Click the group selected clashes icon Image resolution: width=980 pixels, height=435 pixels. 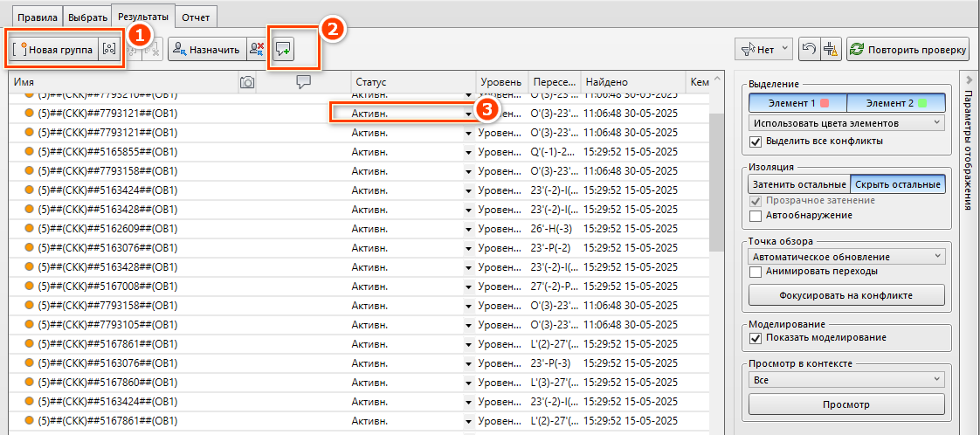pos(107,50)
